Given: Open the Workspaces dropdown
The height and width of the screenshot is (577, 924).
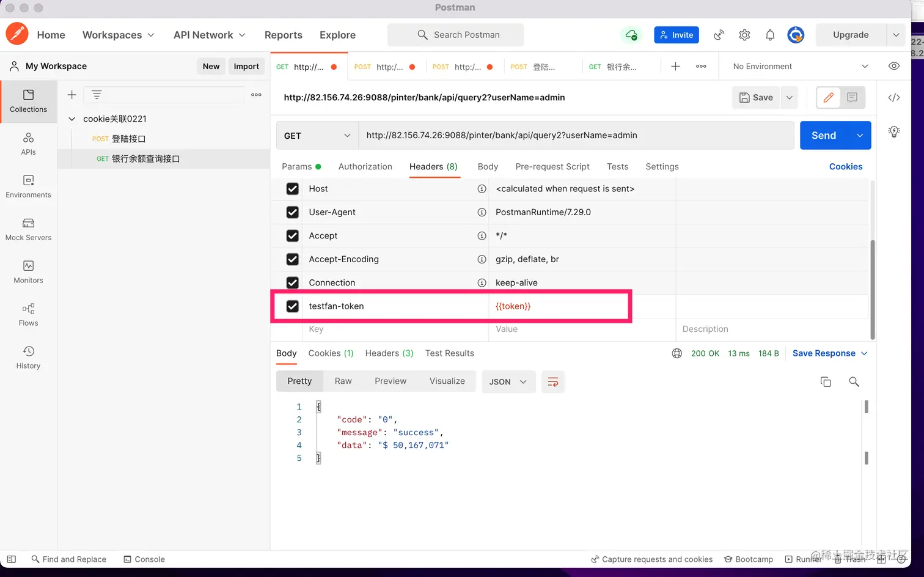Looking at the screenshot, I should (118, 35).
